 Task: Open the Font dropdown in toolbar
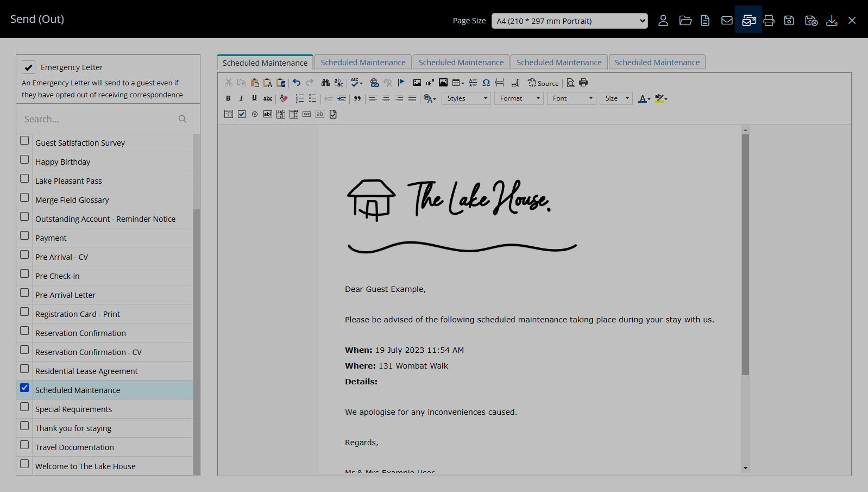click(571, 98)
